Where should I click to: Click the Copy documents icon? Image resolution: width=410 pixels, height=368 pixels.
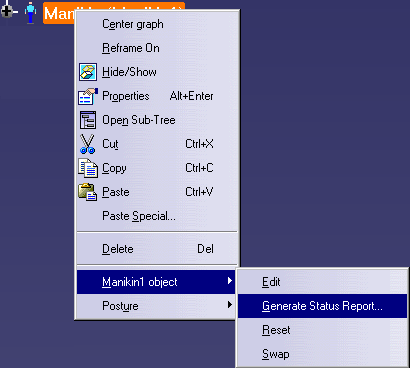coord(88,168)
